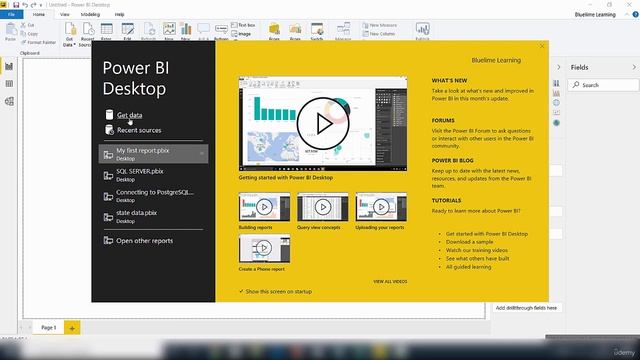The width and height of the screenshot is (640, 360).
Task: Open the Connecting to PostgreSQL recent file
Action: 153,196
